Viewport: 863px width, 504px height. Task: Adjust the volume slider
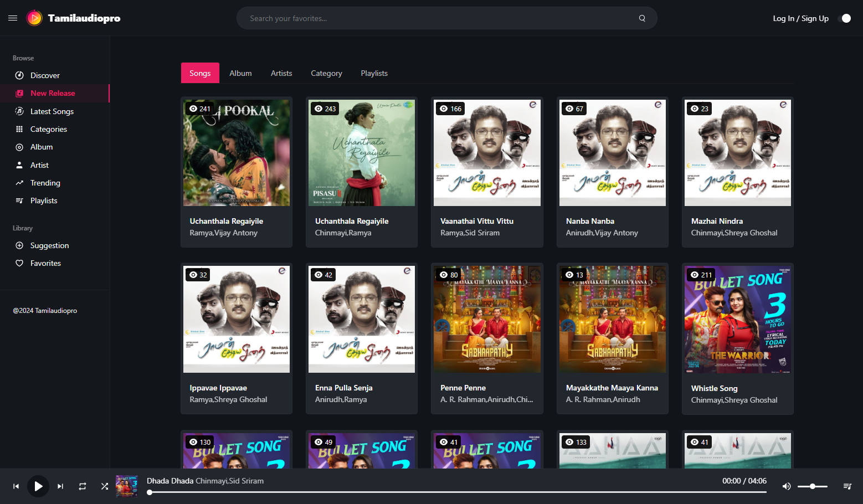(x=813, y=486)
